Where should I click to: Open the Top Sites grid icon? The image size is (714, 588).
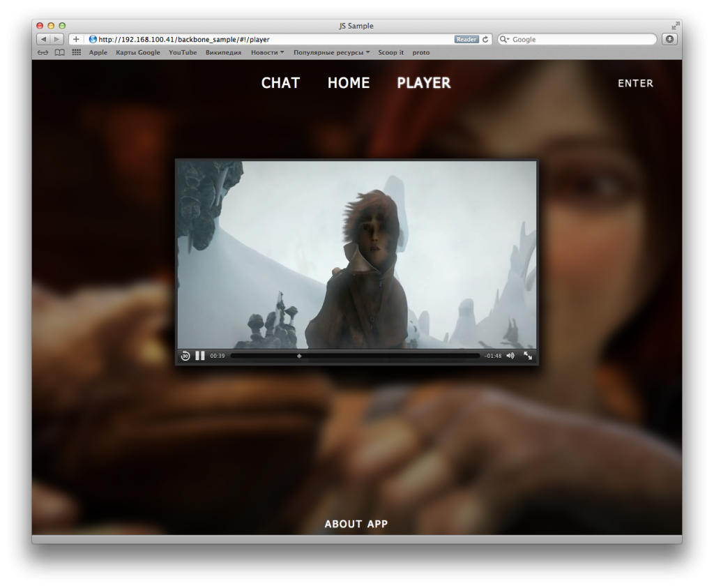point(77,52)
